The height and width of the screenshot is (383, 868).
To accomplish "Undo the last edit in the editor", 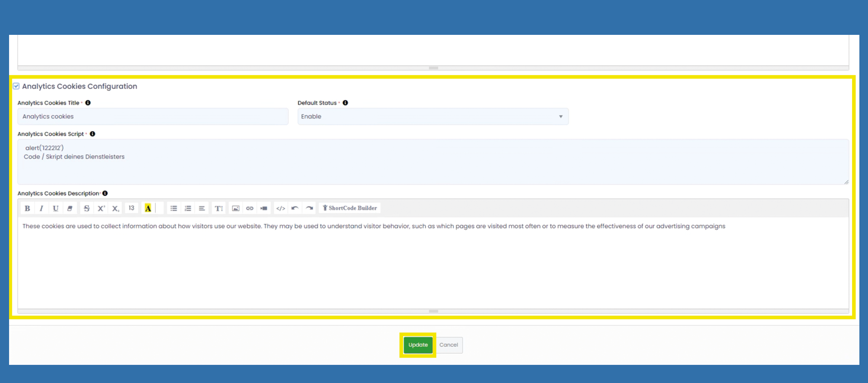I will coord(295,208).
